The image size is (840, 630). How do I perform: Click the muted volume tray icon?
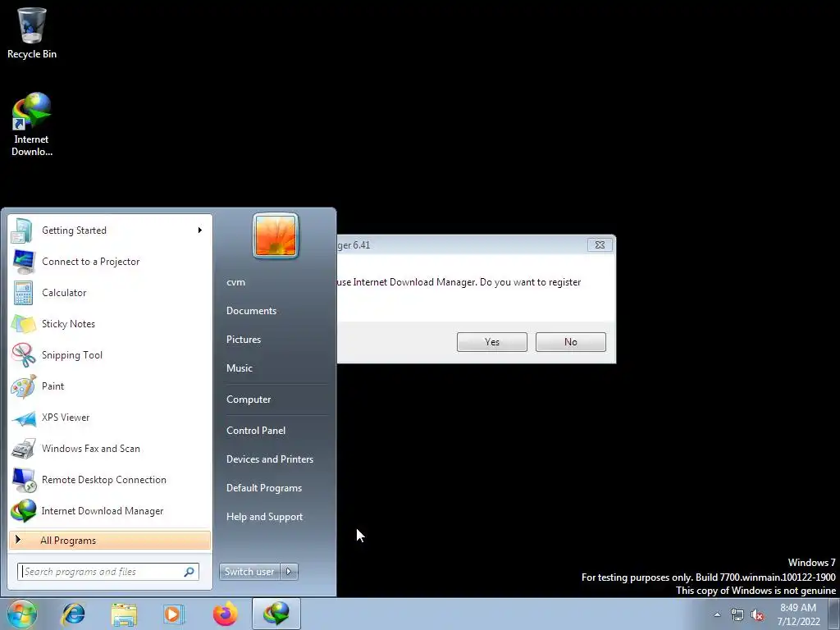[757, 615]
